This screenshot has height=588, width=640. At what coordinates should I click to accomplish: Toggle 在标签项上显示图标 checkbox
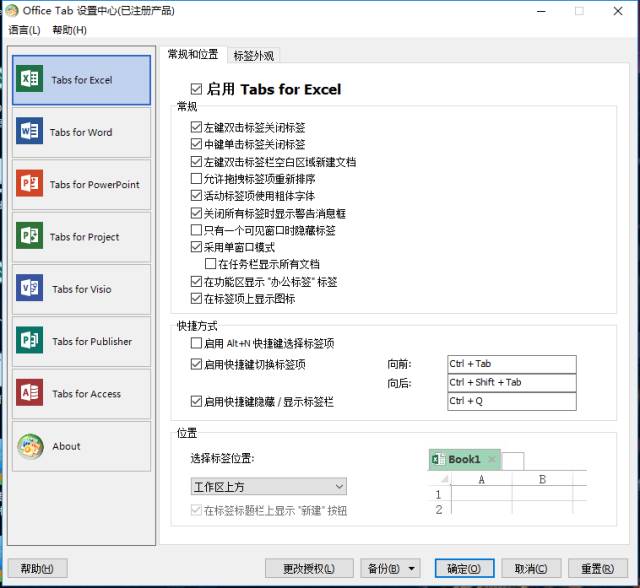coord(196,298)
